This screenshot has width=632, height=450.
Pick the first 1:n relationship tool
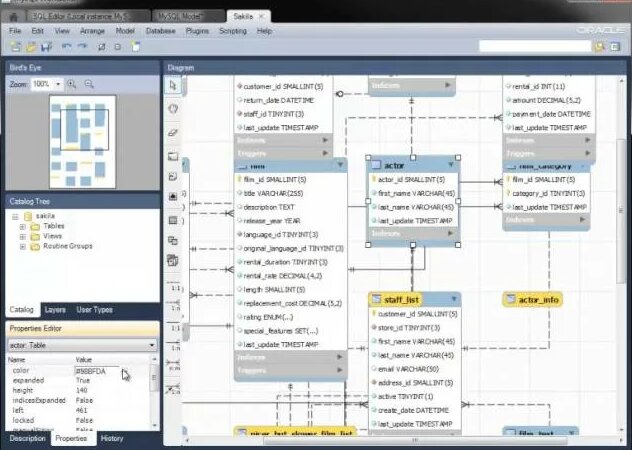point(174,307)
